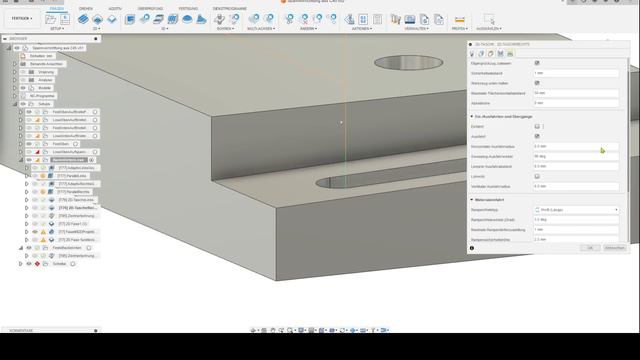The height and width of the screenshot is (360, 640).
Task: Open the FERTIGEN workspace dropdown
Action: pos(22,19)
